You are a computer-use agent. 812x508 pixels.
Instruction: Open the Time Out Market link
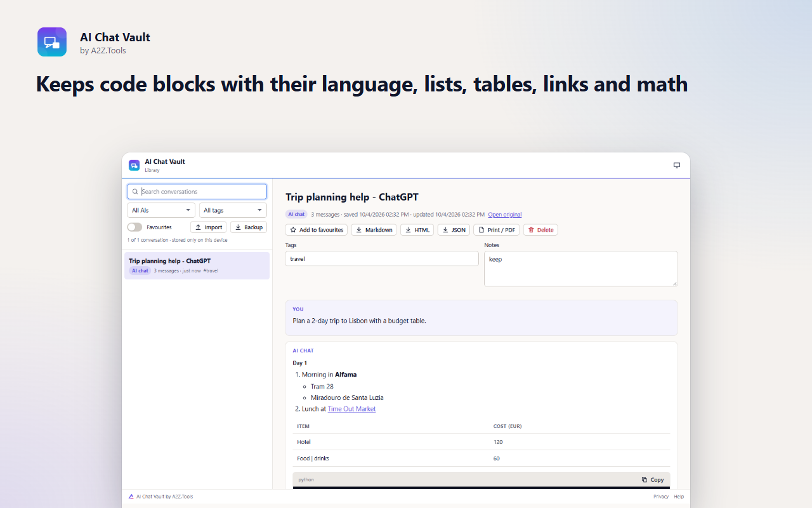click(351, 409)
